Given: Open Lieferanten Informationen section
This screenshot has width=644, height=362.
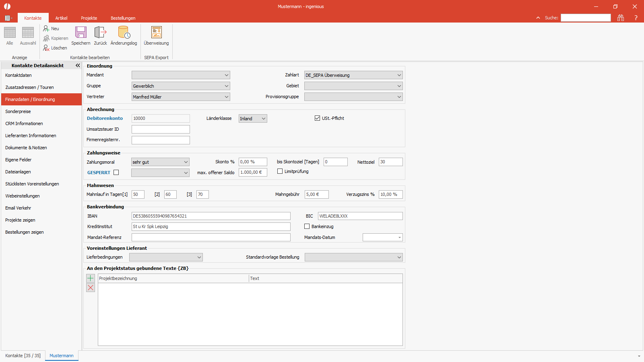Looking at the screenshot, I should point(41,136).
